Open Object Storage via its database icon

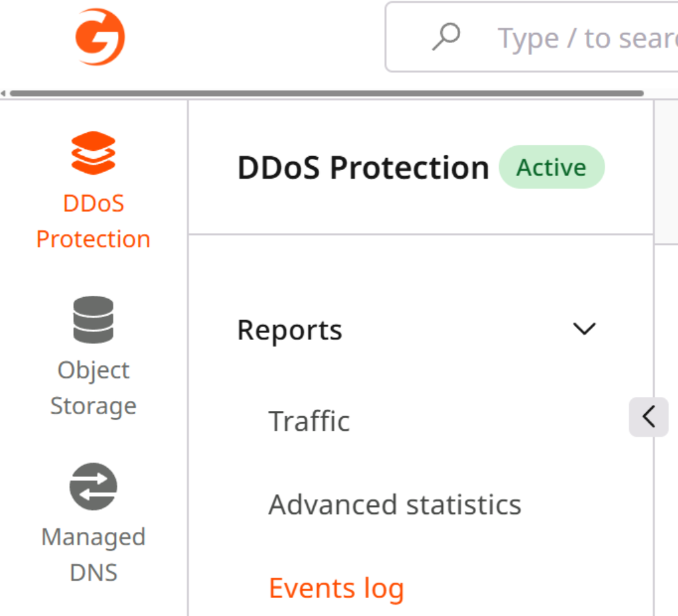point(93,320)
